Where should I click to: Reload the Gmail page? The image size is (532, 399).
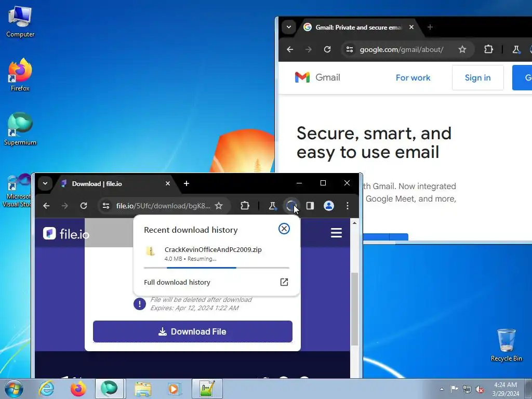click(327, 49)
